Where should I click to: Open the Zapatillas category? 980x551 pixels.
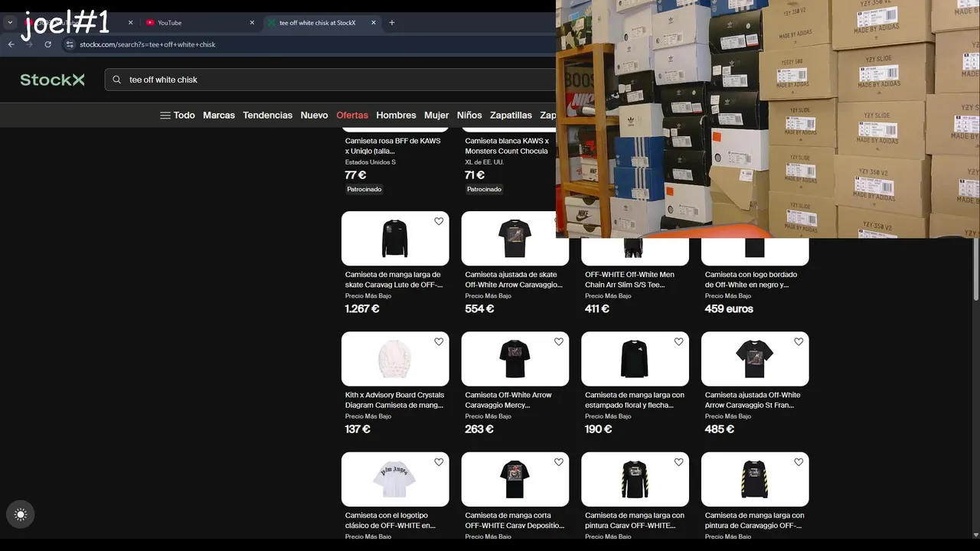point(511,115)
